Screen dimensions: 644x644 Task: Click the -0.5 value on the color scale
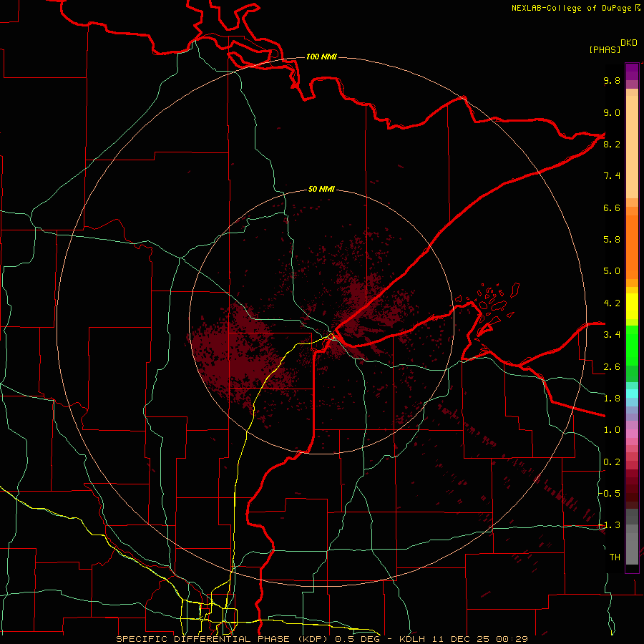(610, 494)
